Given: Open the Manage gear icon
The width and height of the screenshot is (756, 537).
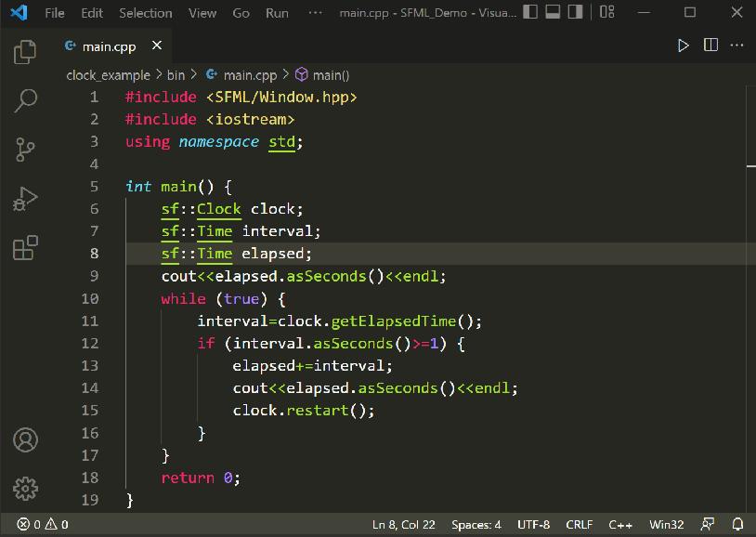Looking at the screenshot, I should pyautogui.click(x=25, y=490).
